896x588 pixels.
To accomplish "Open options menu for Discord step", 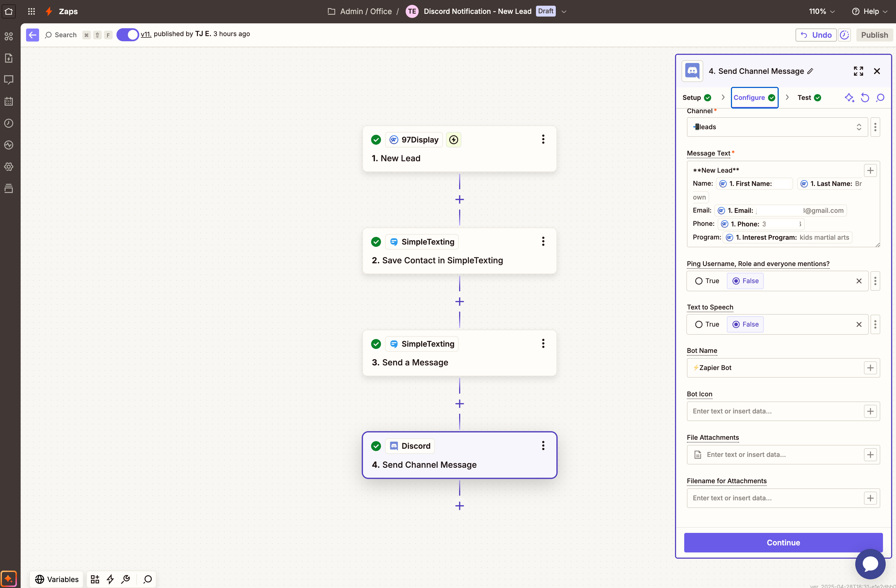I will click(543, 446).
